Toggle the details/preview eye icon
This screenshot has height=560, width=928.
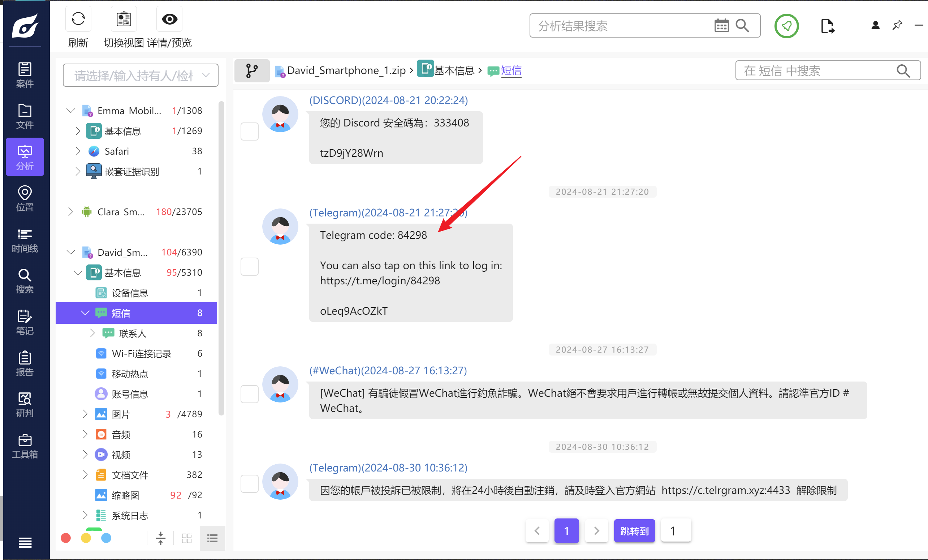click(x=169, y=19)
